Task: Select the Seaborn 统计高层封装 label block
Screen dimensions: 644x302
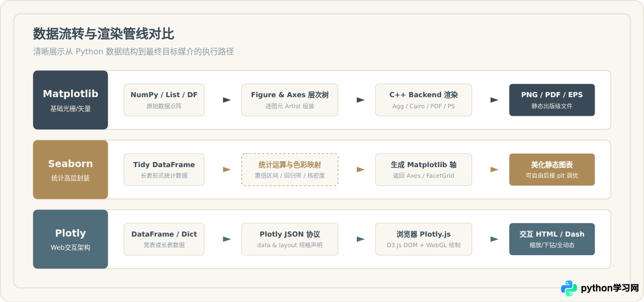Action: coord(70,170)
